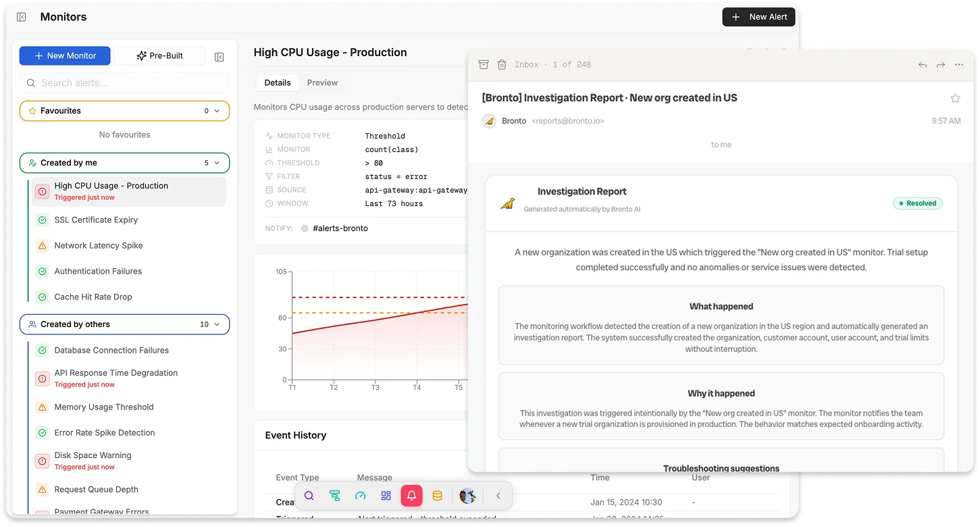Collapse the bottom dock with chevron
980x527 pixels.
pyautogui.click(x=498, y=496)
